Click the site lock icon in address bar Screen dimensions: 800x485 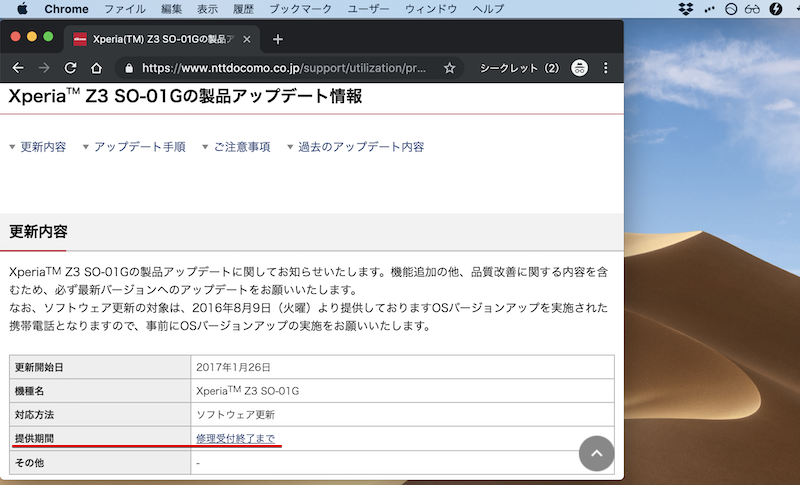tap(128, 69)
